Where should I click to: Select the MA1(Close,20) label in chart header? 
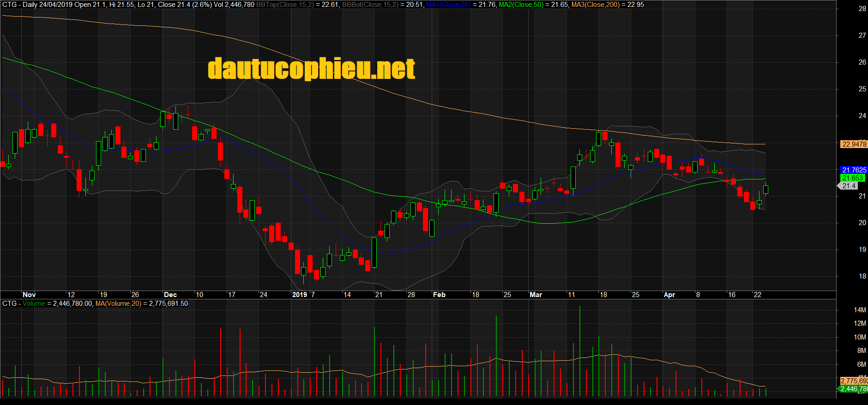(x=448, y=5)
